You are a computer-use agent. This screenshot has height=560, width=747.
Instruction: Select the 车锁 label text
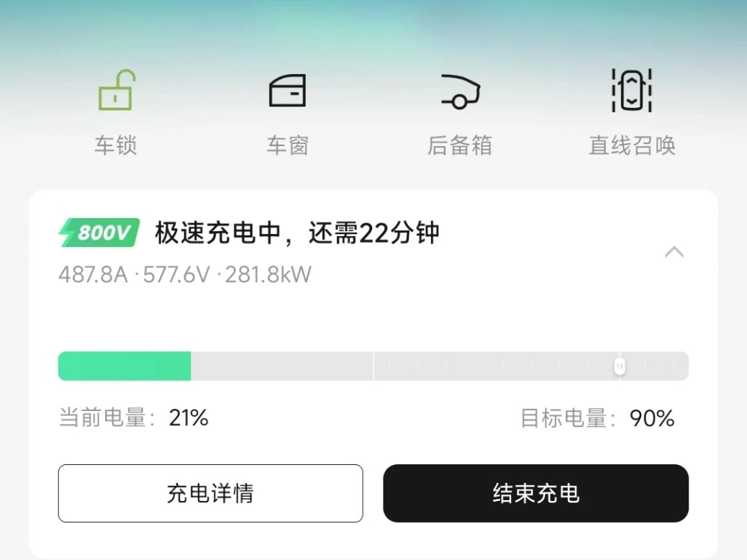click(116, 145)
